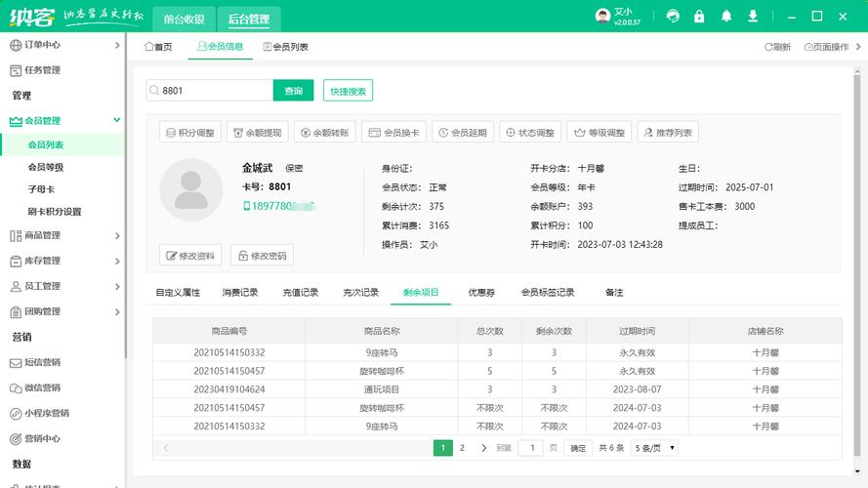Image resolution: width=868 pixels, height=488 pixels.
Task: Expand 商品管理 menu
Action: (62, 235)
